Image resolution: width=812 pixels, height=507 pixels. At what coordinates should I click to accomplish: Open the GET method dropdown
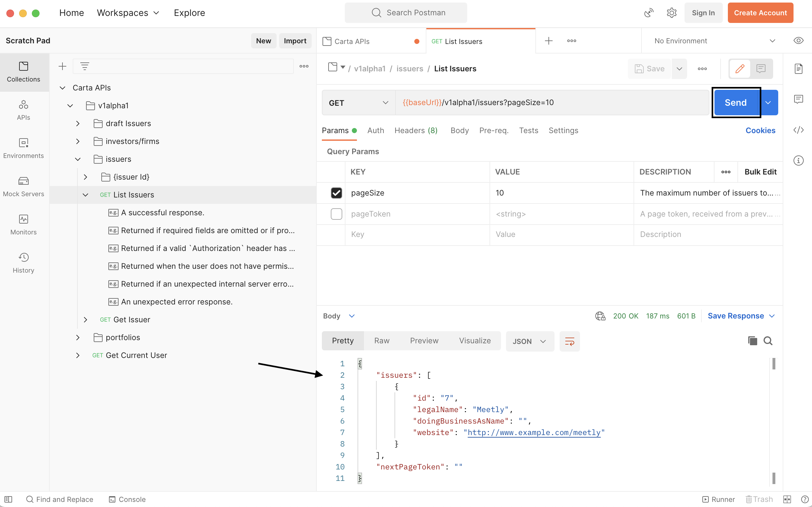point(358,103)
